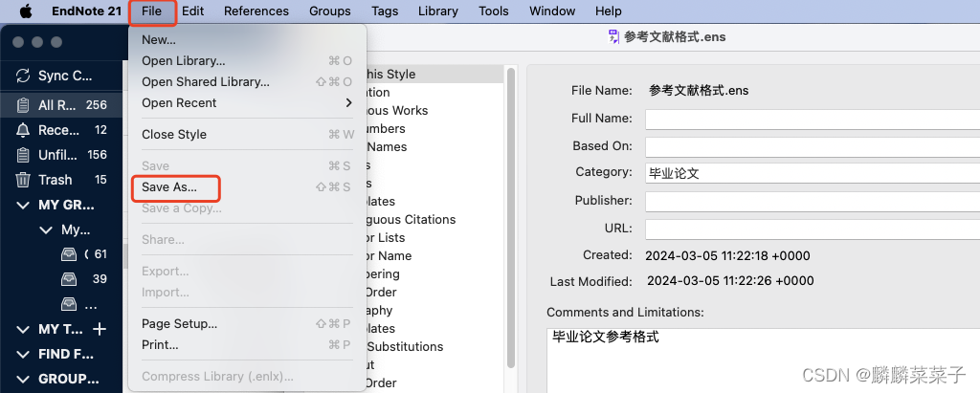The image size is (980, 393).
Task: Click the Full Name input field
Action: coord(813,119)
